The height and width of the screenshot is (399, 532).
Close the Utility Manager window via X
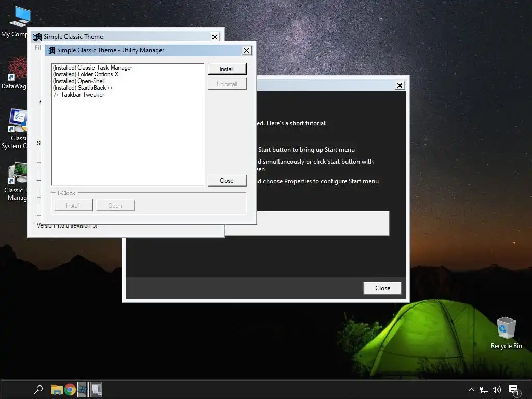[246, 50]
